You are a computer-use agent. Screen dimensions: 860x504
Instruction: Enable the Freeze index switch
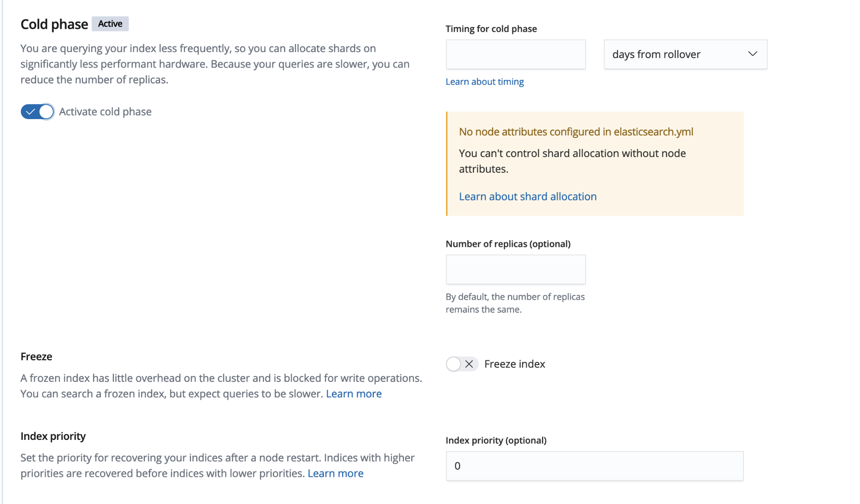(x=461, y=364)
